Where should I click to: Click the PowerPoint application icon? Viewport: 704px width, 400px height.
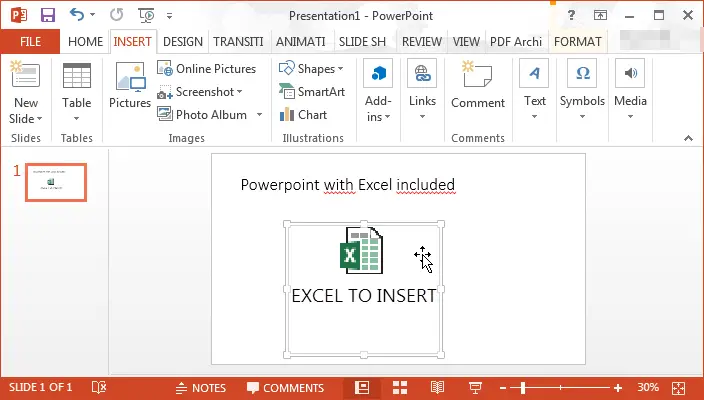18,15
